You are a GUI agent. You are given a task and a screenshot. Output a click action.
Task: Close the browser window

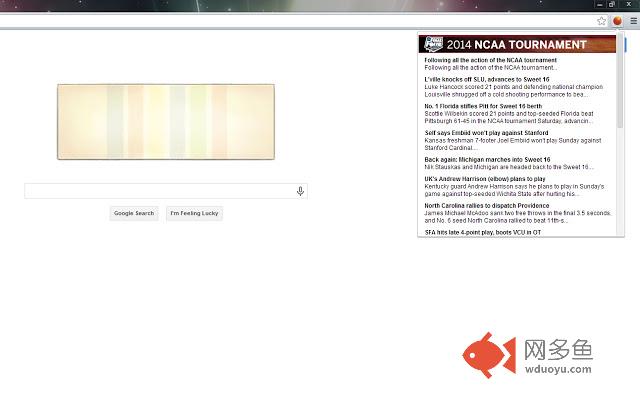629,4
